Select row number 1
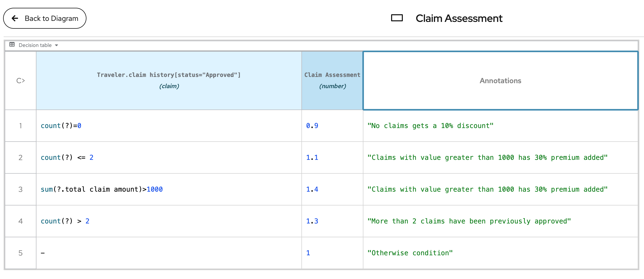 tap(21, 126)
